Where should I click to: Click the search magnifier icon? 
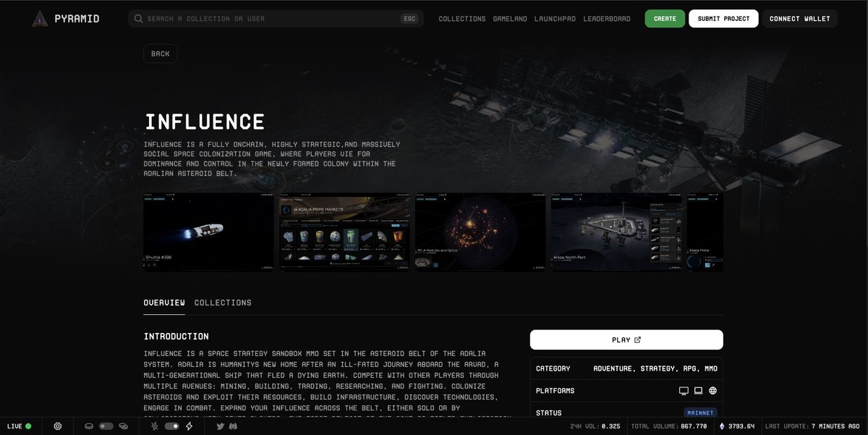138,19
